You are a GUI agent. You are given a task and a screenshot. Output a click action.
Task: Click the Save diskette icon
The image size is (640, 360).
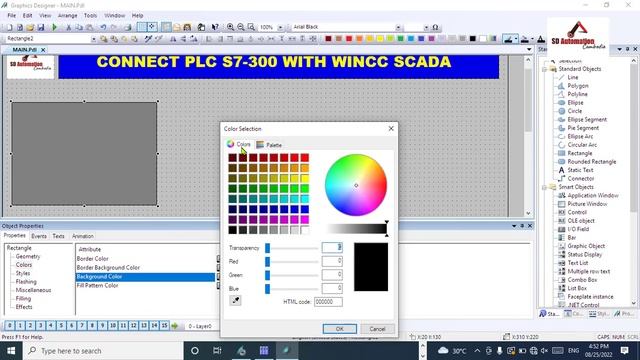41,27
